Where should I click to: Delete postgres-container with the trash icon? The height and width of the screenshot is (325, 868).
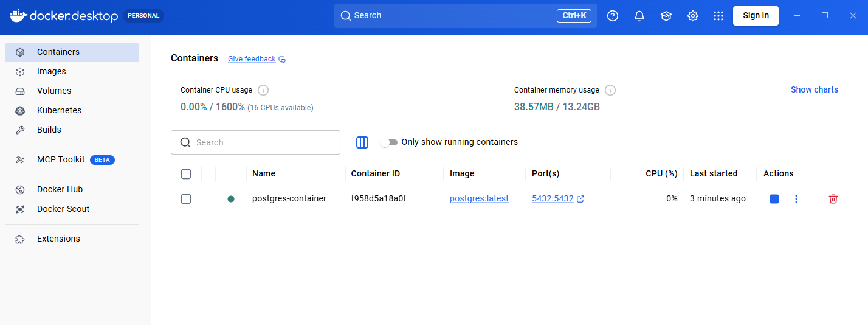pyautogui.click(x=833, y=199)
